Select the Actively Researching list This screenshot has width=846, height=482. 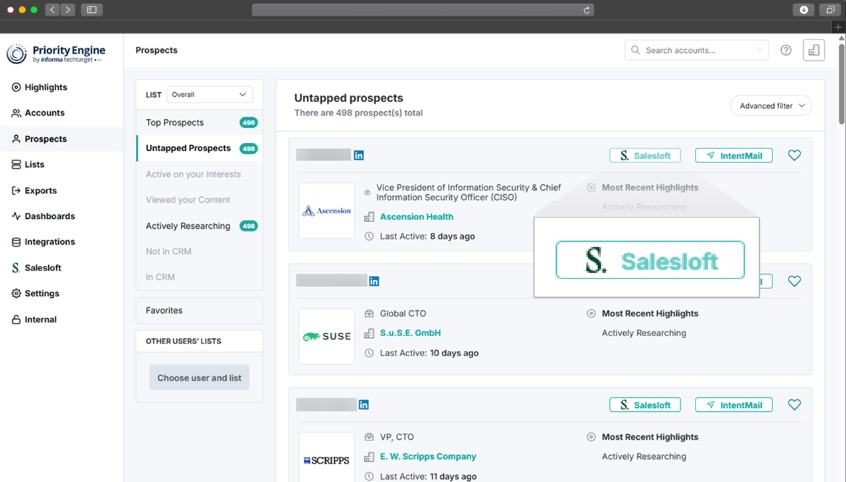coord(199,226)
